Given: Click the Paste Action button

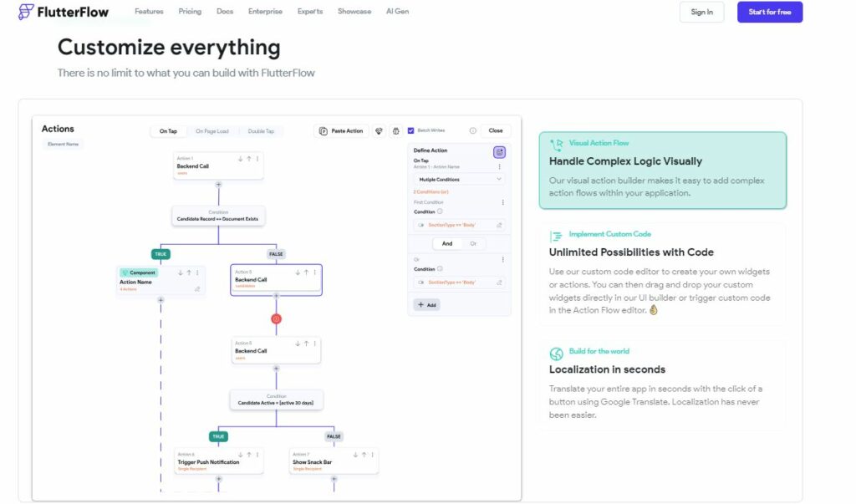Looking at the screenshot, I should 341,131.
